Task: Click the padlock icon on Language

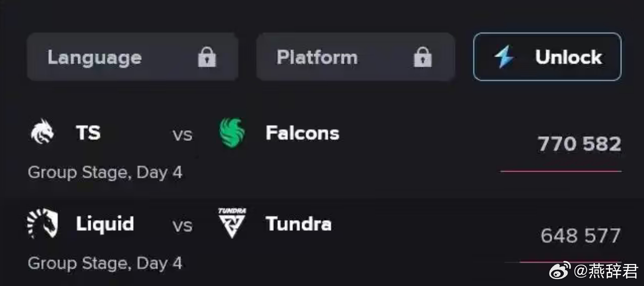Action: (x=207, y=57)
